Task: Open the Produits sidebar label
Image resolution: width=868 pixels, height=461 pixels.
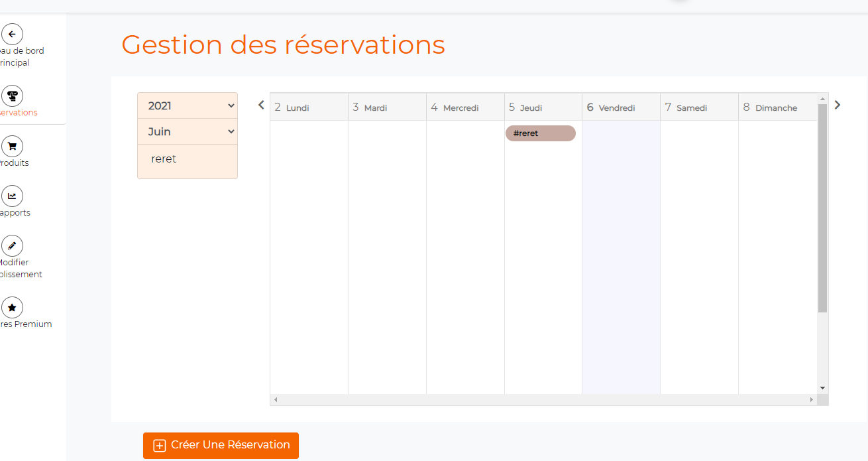Action: [13, 163]
